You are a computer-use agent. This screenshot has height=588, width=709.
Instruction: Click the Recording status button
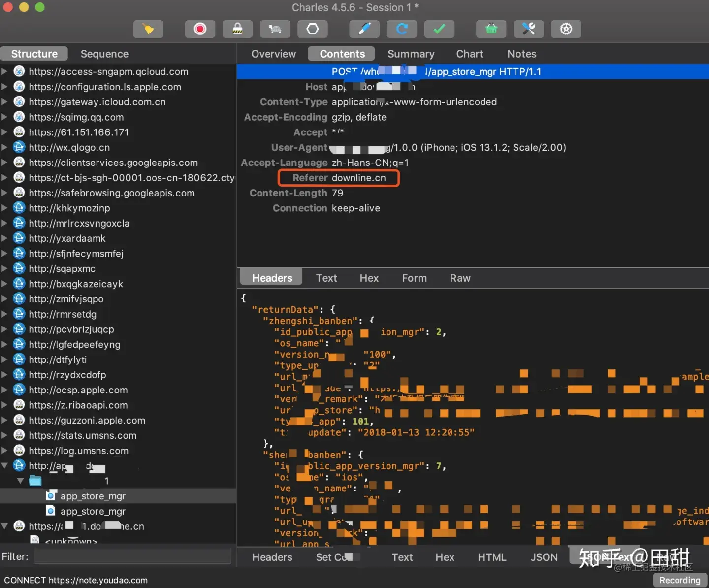[x=680, y=580]
